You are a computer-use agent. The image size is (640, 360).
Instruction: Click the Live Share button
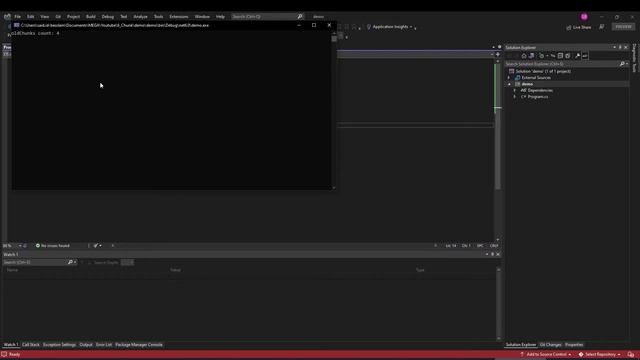(x=578, y=27)
